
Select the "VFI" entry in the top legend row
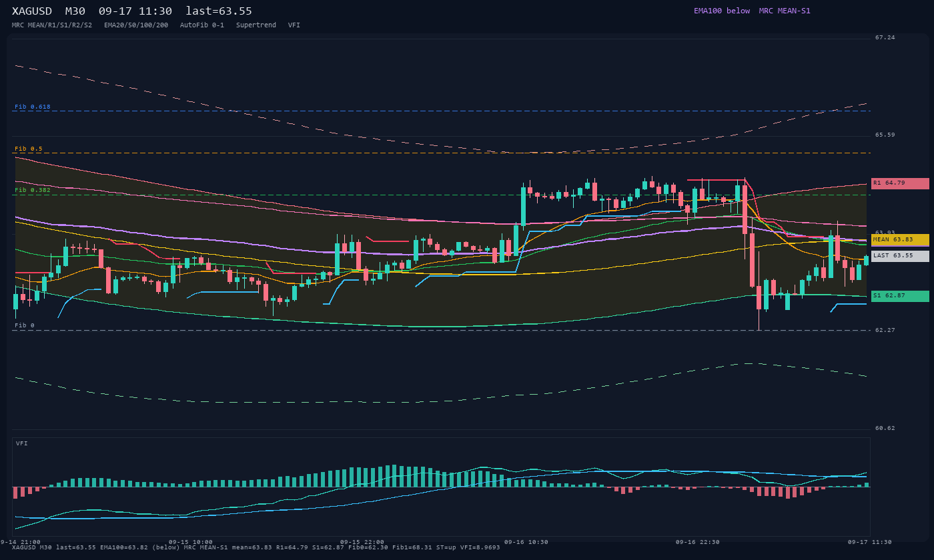[294, 25]
